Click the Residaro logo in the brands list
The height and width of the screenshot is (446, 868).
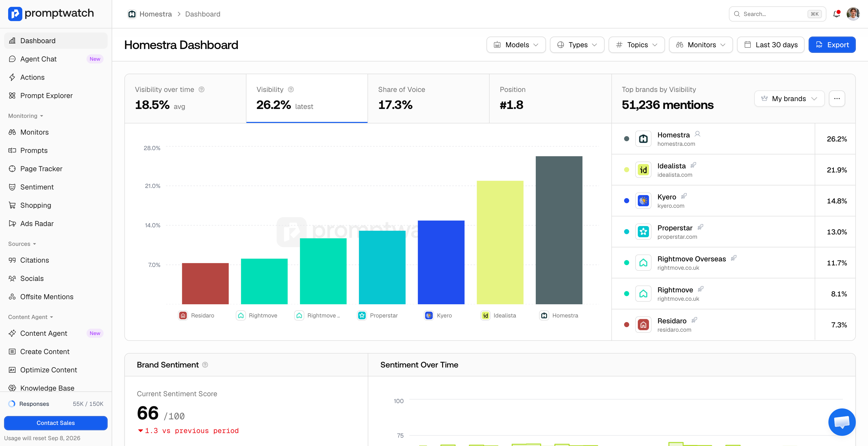point(643,325)
